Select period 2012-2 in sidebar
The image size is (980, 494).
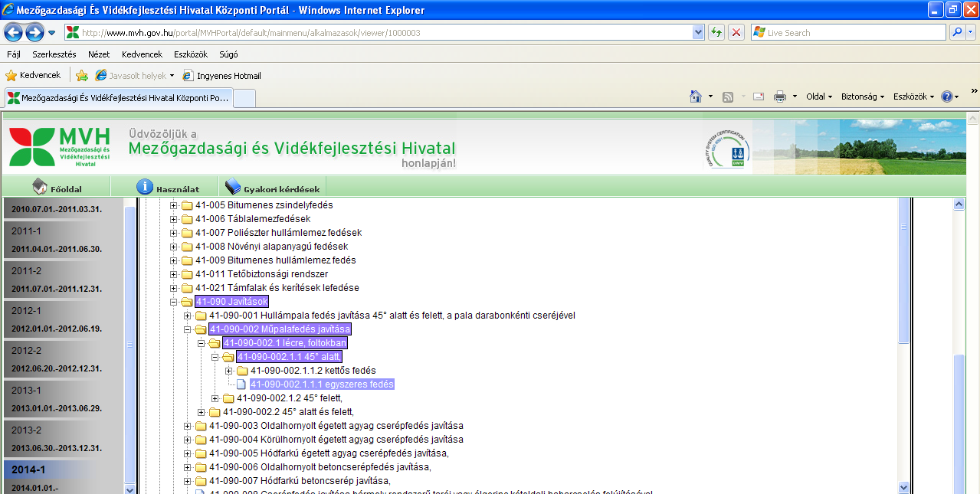tap(61, 358)
